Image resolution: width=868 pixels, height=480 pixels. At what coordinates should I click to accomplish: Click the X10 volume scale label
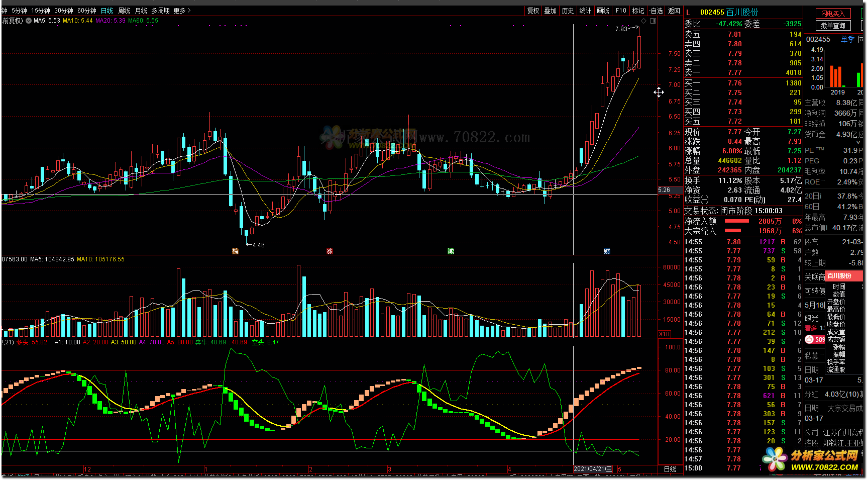pyautogui.click(x=664, y=334)
